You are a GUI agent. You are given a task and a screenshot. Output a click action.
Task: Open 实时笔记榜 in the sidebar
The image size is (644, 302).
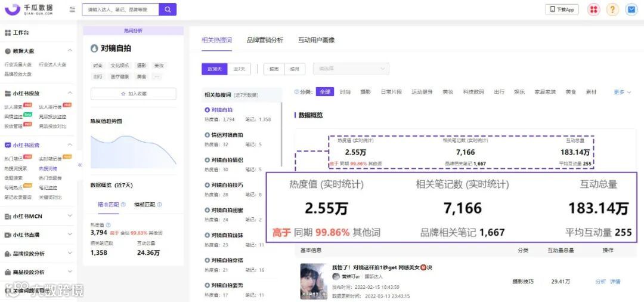(50, 159)
